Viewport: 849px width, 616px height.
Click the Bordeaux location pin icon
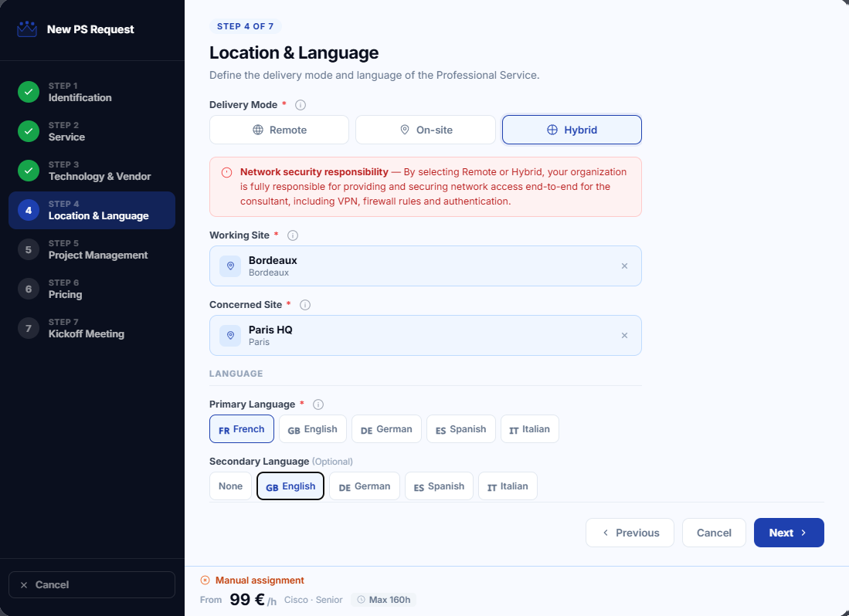click(230, 266)
